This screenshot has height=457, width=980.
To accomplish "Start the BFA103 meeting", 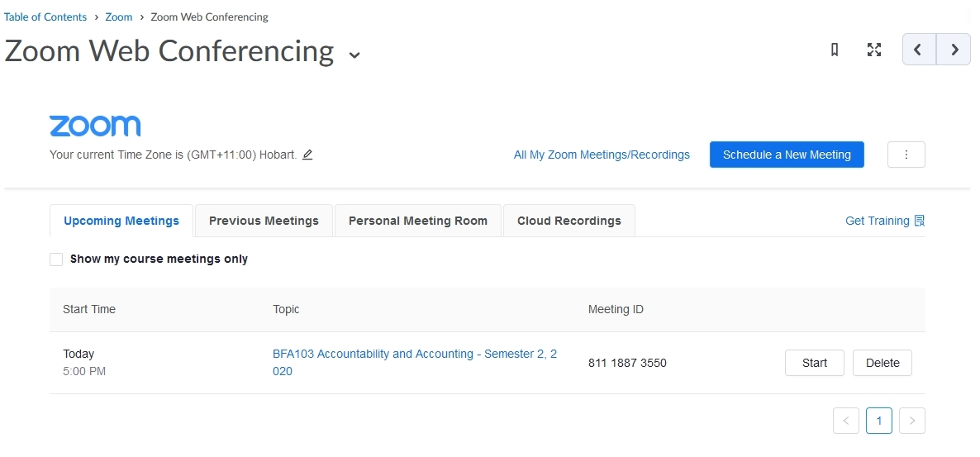I will (x=815, y=363).
